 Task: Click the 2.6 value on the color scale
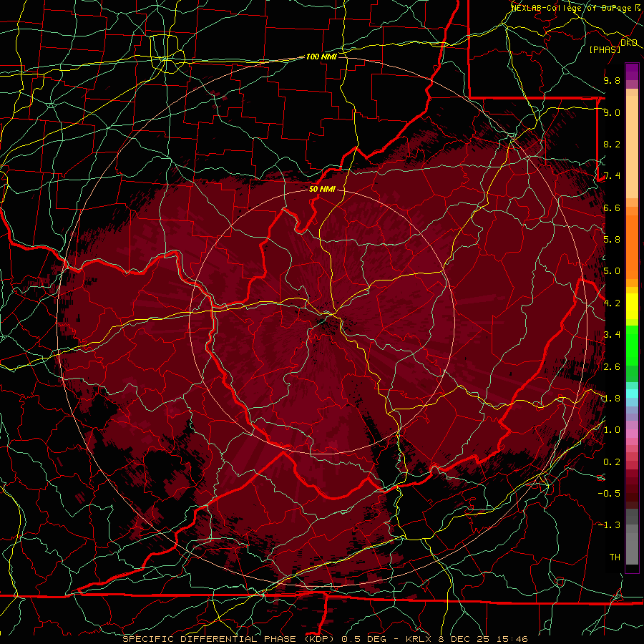[612, 367]
